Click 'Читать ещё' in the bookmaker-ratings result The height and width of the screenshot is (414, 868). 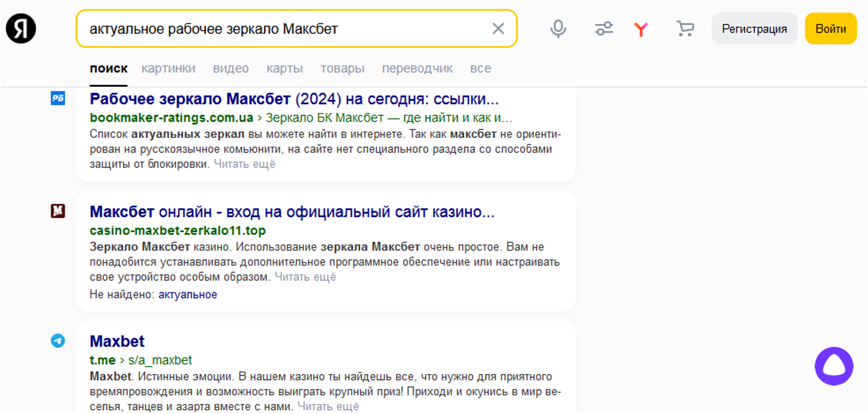[x=244, y=164]
